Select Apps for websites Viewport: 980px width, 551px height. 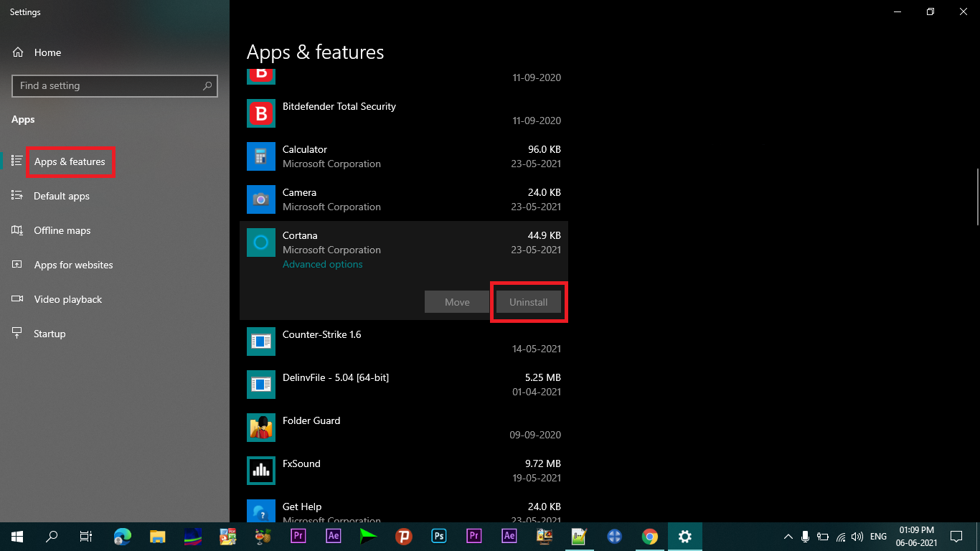[73, 265]
